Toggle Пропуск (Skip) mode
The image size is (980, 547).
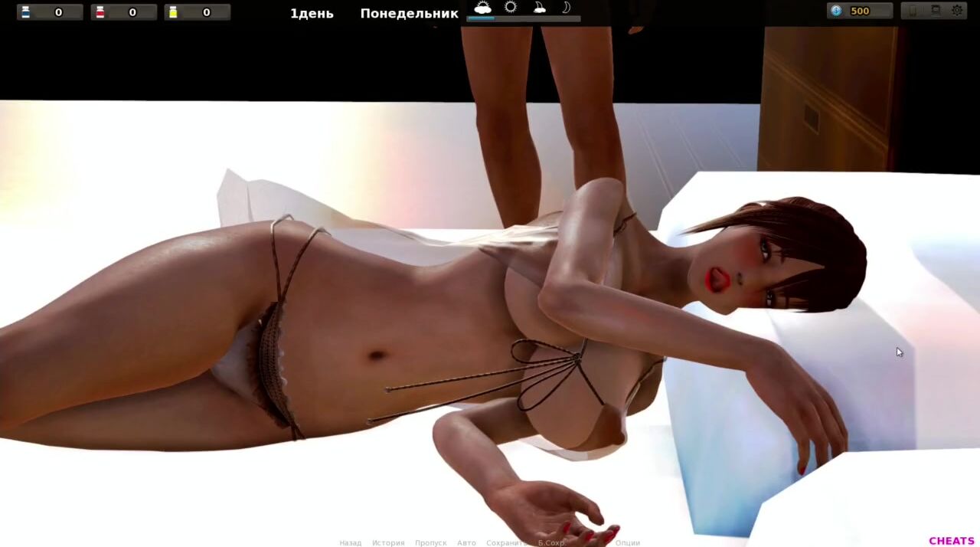(430, 543)
